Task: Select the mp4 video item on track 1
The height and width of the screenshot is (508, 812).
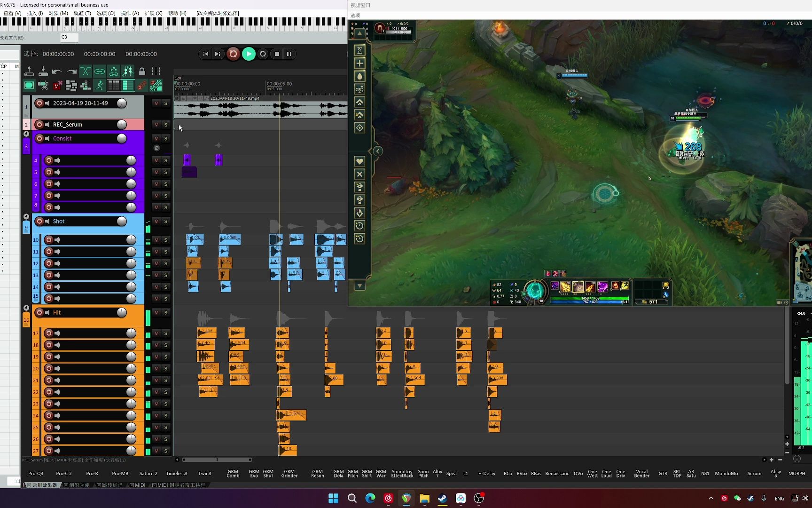Action: tap(260, 110)
